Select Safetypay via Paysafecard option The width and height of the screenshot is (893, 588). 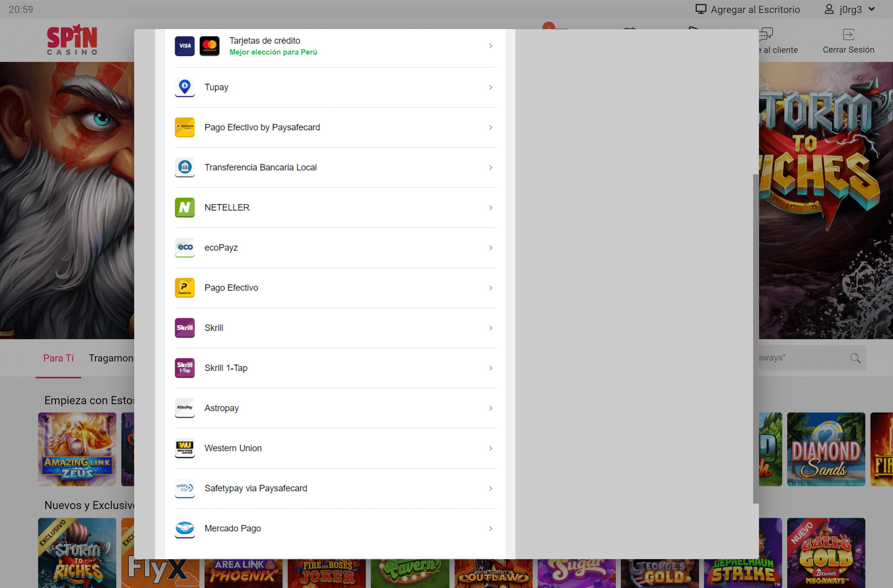(x=335, y=488)
